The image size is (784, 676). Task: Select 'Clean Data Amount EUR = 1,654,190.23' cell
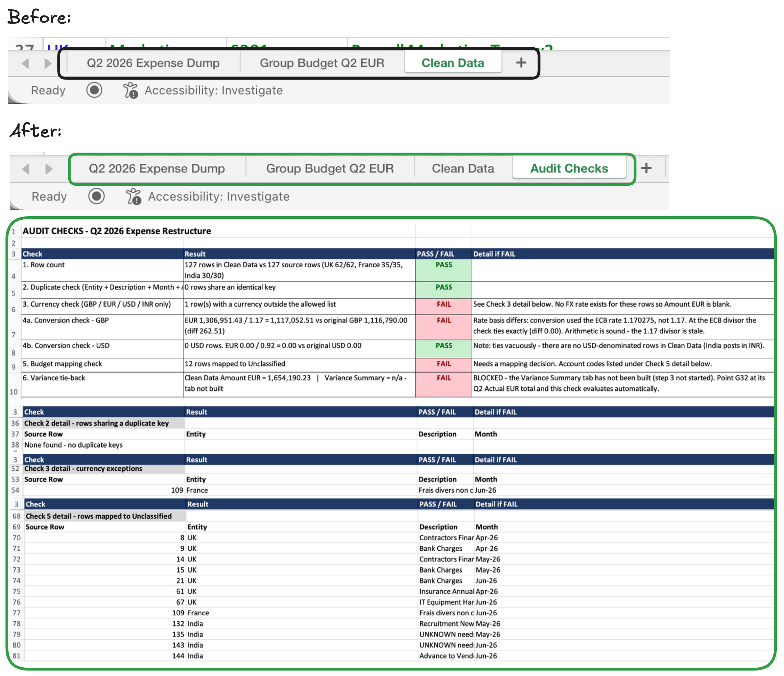pos(299,384)
